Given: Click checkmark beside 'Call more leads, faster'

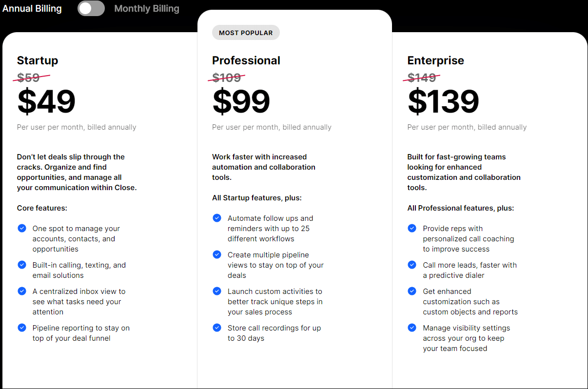Looking at the screenshot, I should 412,265.
